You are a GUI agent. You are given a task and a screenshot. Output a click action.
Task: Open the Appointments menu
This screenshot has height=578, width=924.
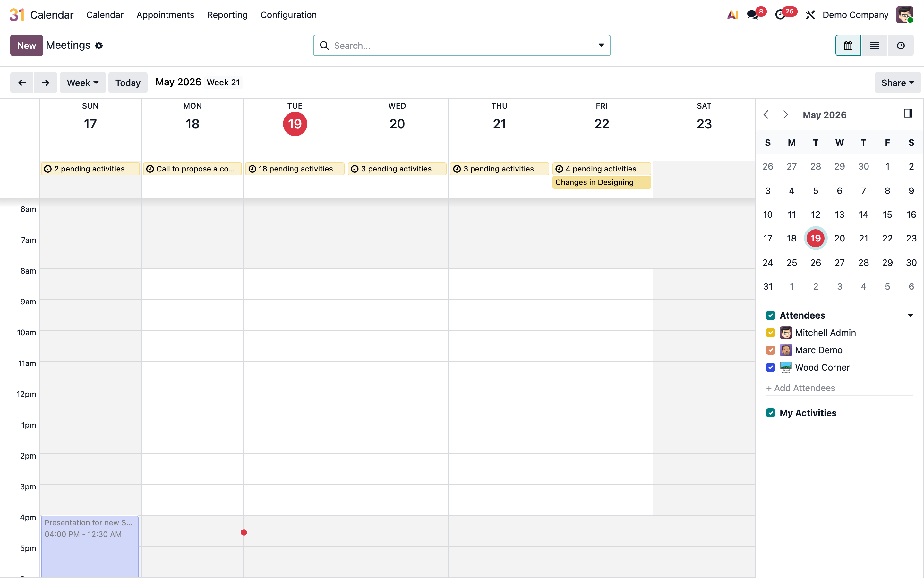[x=165, y=15]
